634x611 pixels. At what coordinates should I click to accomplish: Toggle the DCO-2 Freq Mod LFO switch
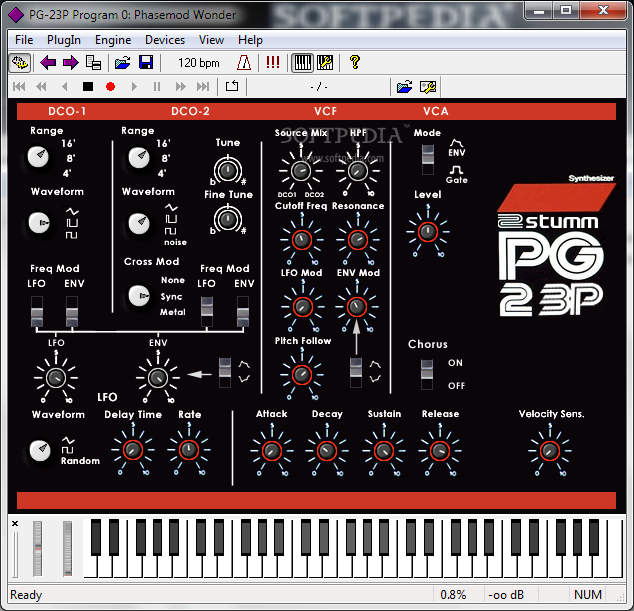207,311
